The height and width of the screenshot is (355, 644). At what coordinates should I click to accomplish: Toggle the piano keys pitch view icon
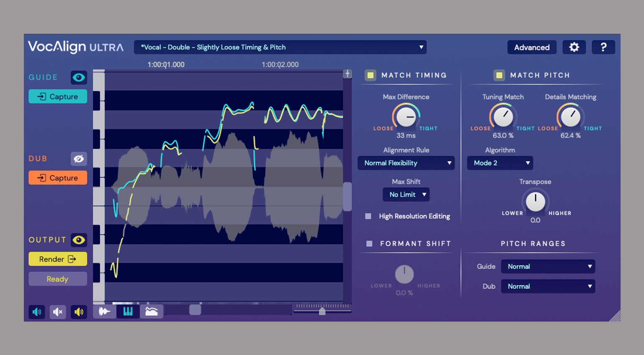pos(128,311)
